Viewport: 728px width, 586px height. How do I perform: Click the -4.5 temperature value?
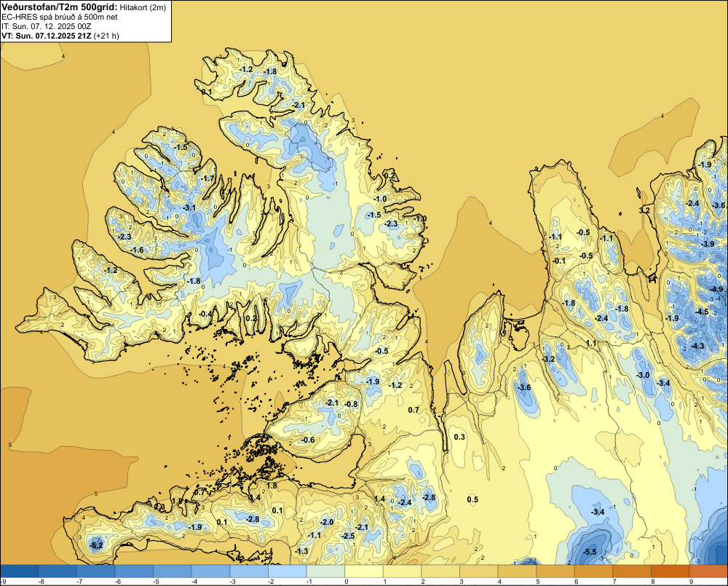pyautogui.click(x=702, y=312)
